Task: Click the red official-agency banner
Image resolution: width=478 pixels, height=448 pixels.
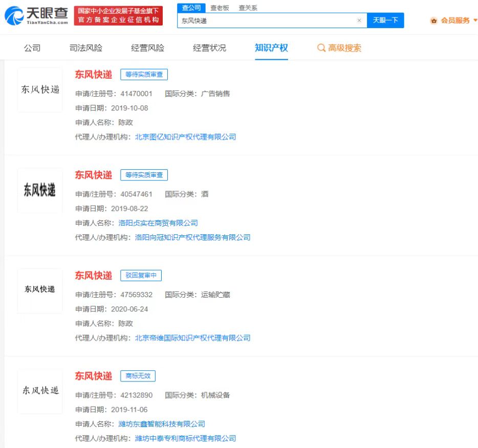Action: coord(118,15)
